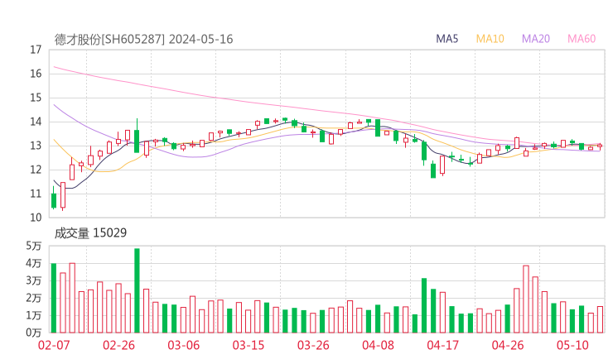Click the 03-06 date label

tap(183, 345)
